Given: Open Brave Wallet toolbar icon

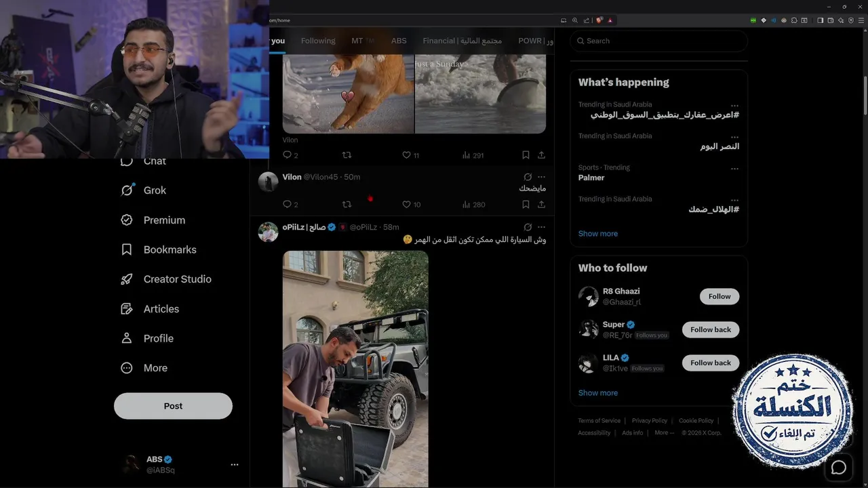Looking at the screenshot, I should [830, 20].
